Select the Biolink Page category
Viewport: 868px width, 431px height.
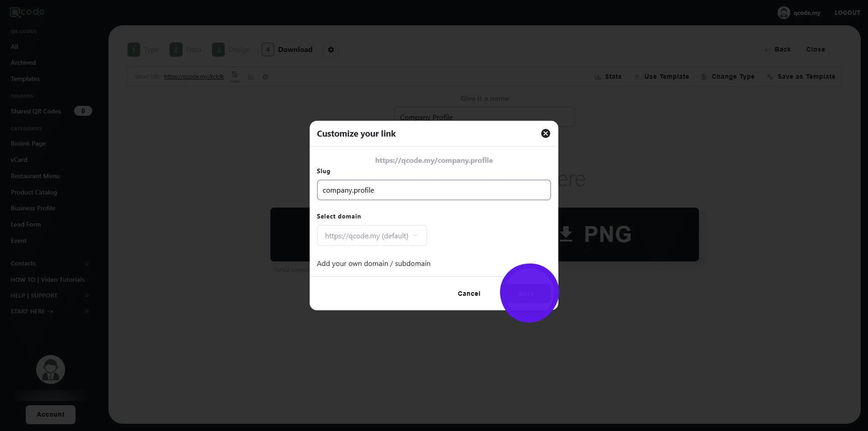[28, 144]
